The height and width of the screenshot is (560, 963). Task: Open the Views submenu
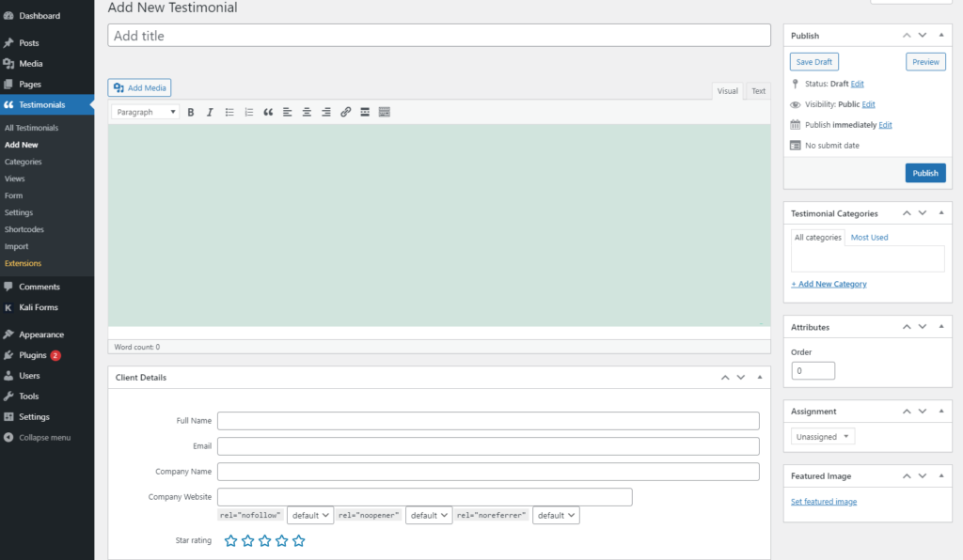coord(15,179)
